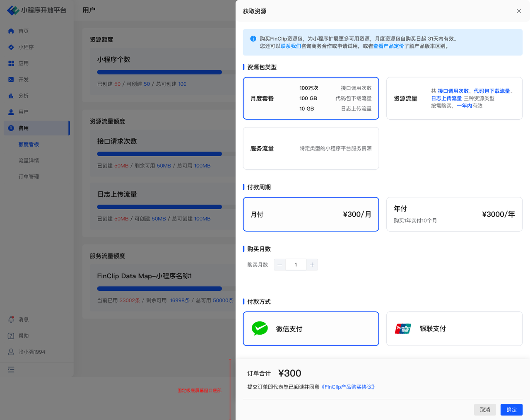Decrease purchase months with minus button
This screenshot has height=420, width=530.
point(280,265)
